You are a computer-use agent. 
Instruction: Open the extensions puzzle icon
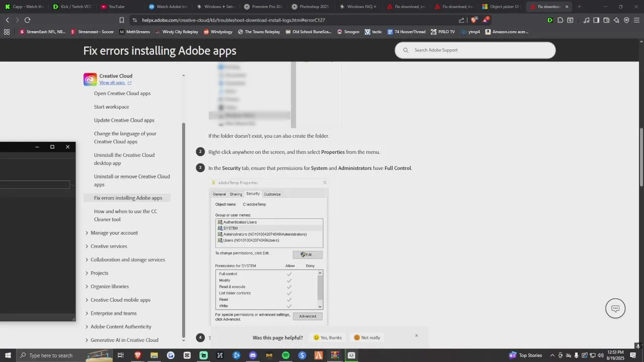click(x=560, y=20)
